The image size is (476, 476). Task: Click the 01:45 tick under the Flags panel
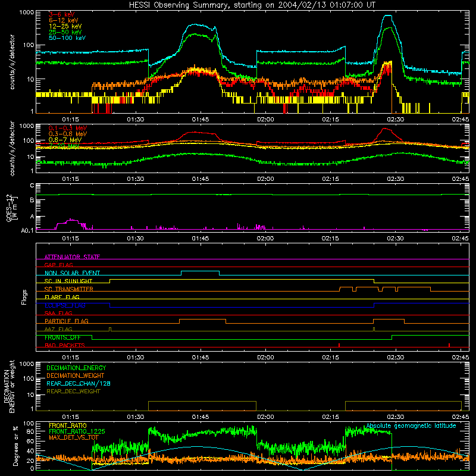tap(201, 358)
